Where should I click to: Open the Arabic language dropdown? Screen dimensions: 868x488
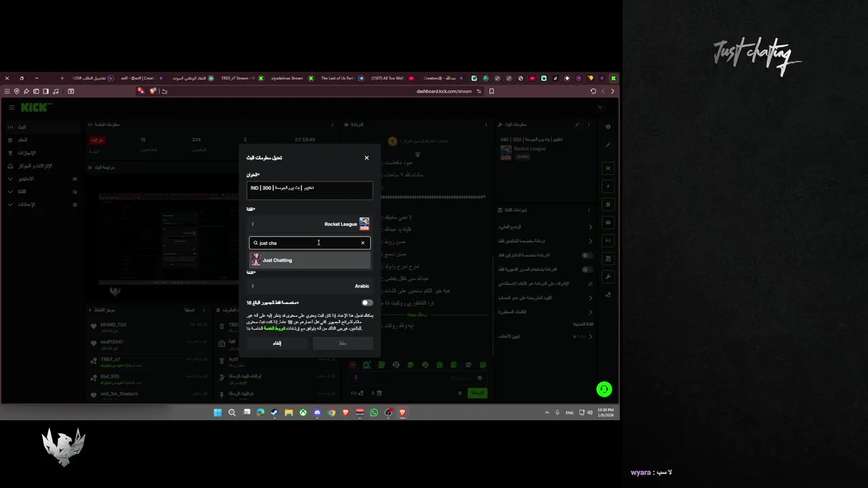pos(310,286)
